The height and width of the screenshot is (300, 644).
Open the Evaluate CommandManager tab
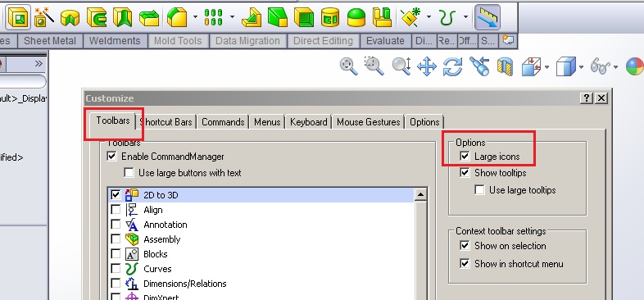click(385, 41)
